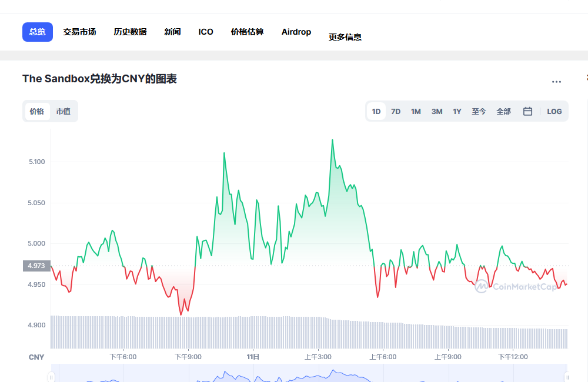The image size is (588, 382).
Task: Click the 下午6:00 time axis label
Action: pos(123,357)
